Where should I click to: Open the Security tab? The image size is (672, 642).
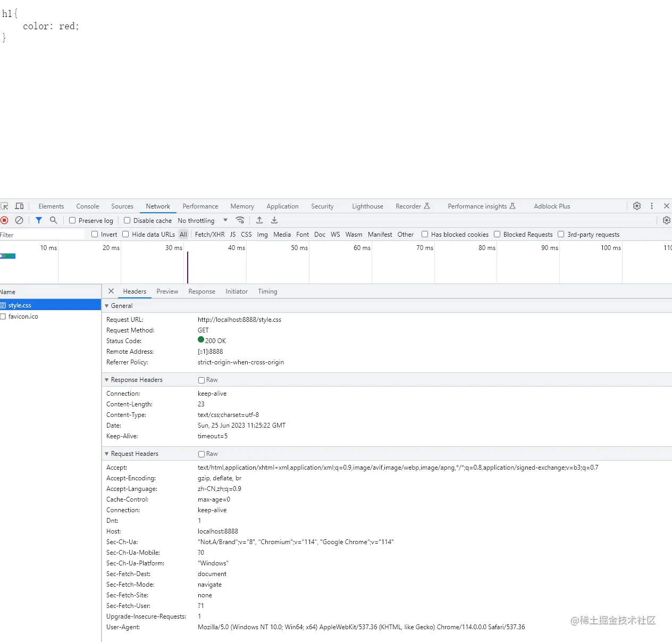tap(322, 206)
